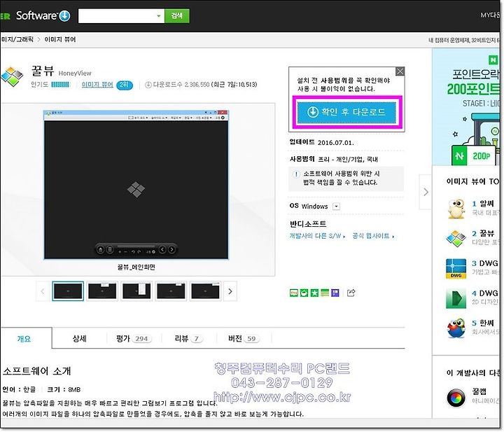The height and width of the screenshot is (432, 504).
Task: Open 한씨 icon in top list
Action: [x=456, y=328]
